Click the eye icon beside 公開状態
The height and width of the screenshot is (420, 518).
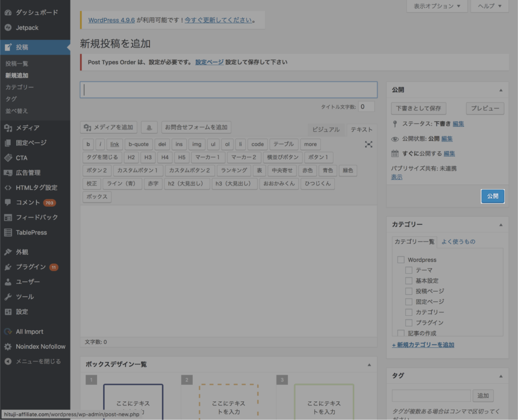pos(395,138)
